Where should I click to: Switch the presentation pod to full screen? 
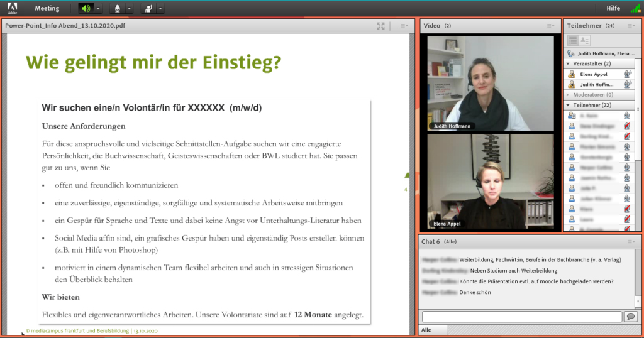380,26
